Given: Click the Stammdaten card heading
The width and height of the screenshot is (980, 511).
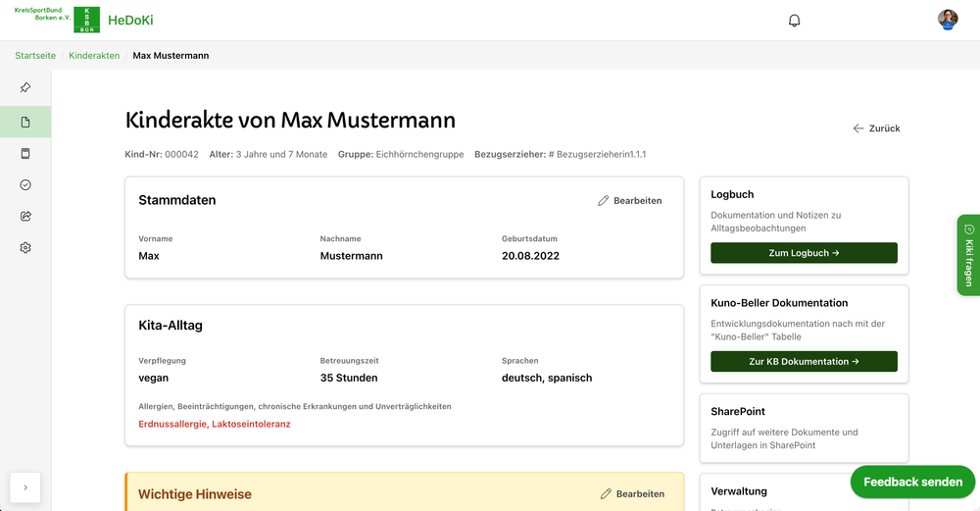Looking at the screenshot, I should coord(176,200).
